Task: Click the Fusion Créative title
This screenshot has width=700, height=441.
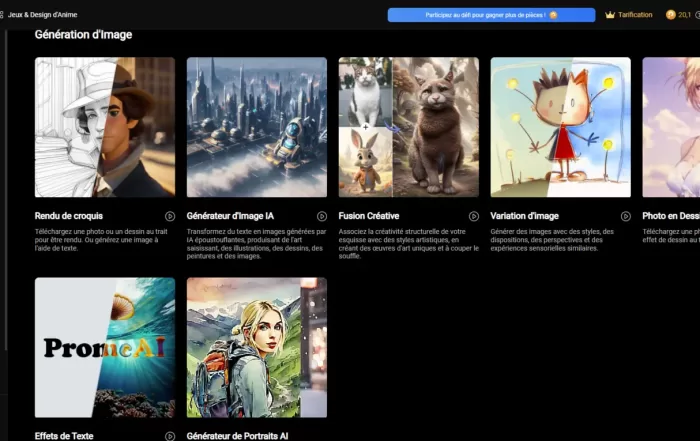Action: [x=369, y=216]
